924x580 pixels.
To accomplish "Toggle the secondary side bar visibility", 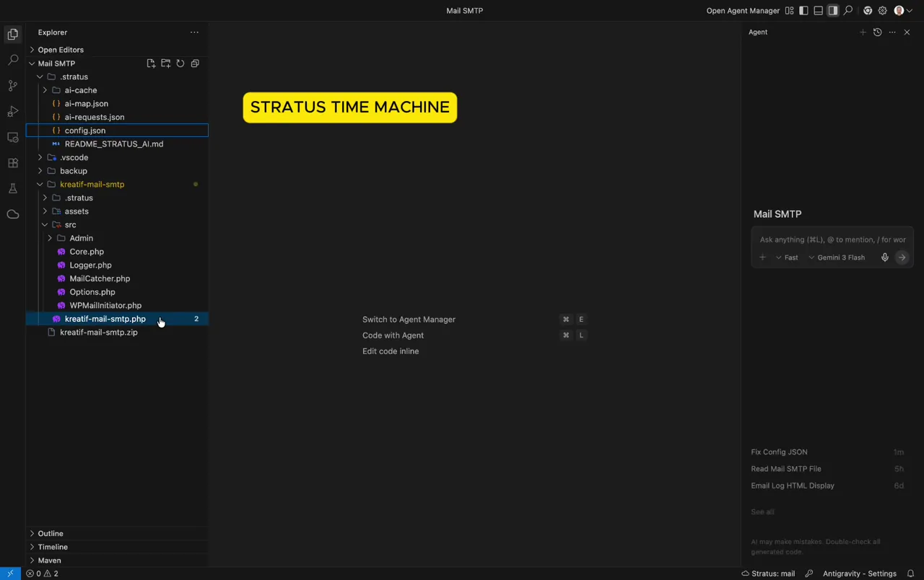I will [833, 11].
